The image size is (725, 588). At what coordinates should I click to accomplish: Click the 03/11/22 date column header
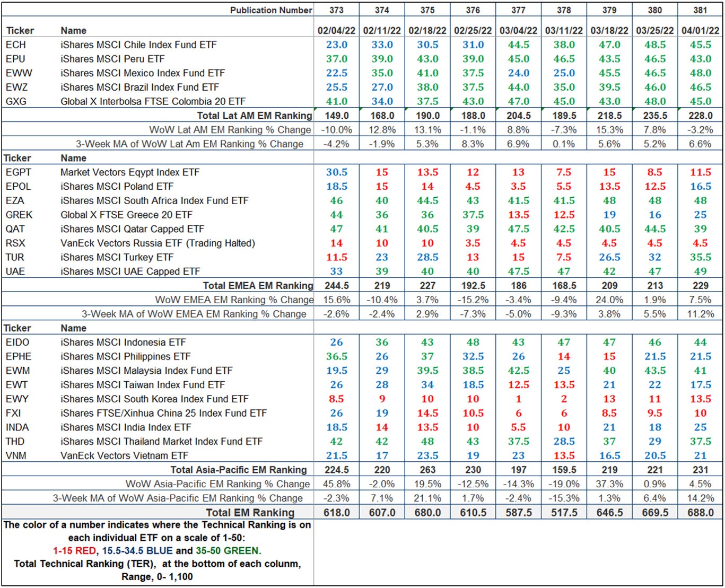564,31
